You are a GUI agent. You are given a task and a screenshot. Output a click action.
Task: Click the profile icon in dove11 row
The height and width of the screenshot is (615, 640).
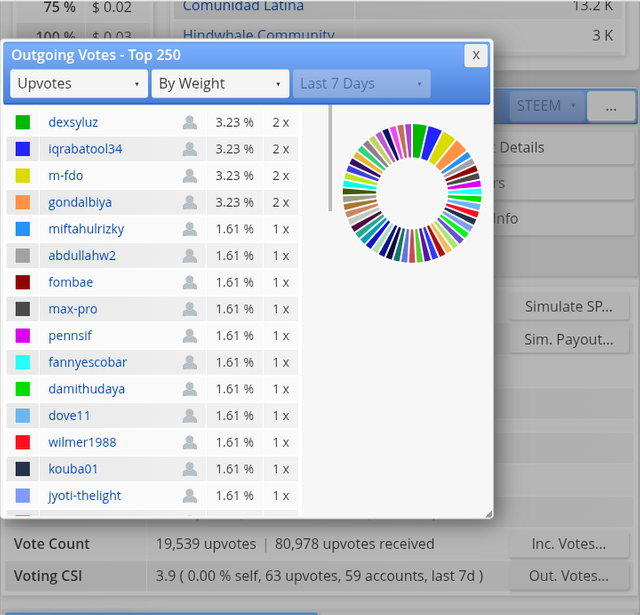point(190,416)
